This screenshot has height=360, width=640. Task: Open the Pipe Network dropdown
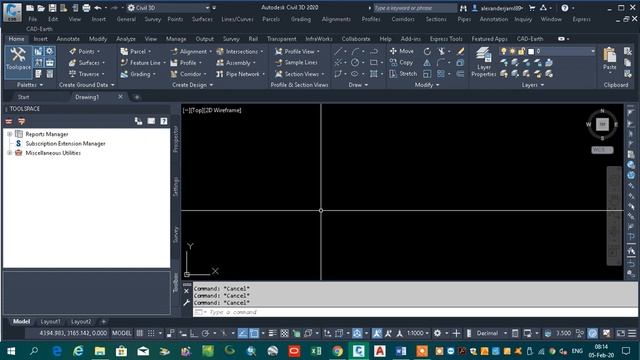[x=241, y=74]
